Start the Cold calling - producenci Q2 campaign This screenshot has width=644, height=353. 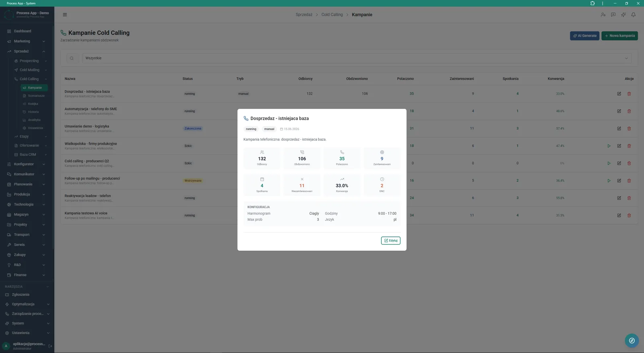609,163
